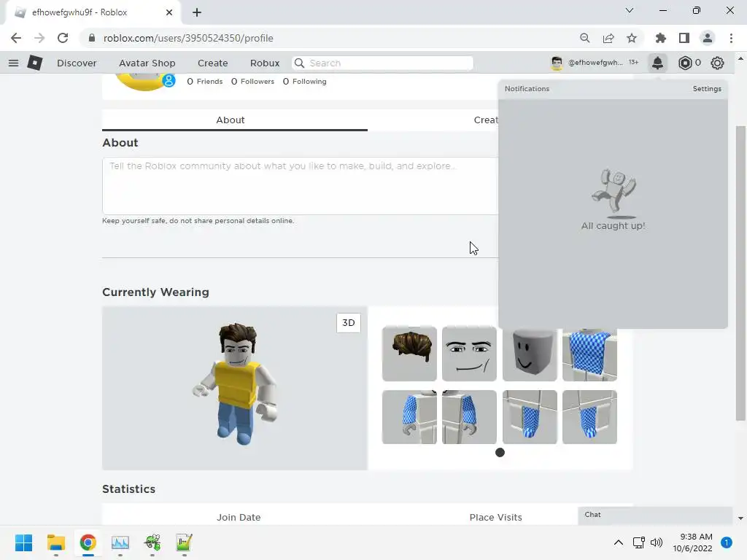Open Chrome profile avatar icon
The width and height of the screenshot is (747, 560).
point(708,38)
